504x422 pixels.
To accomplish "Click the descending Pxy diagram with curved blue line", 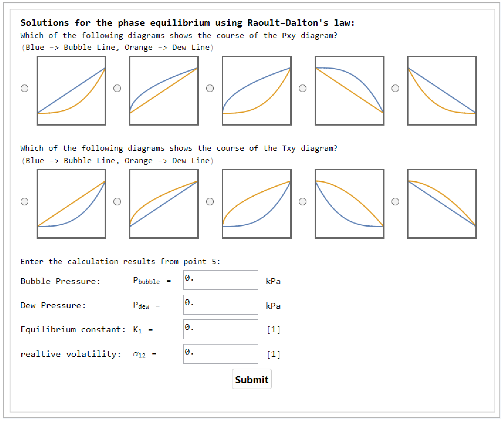I will pyautogui.click(x=349, y=91).
